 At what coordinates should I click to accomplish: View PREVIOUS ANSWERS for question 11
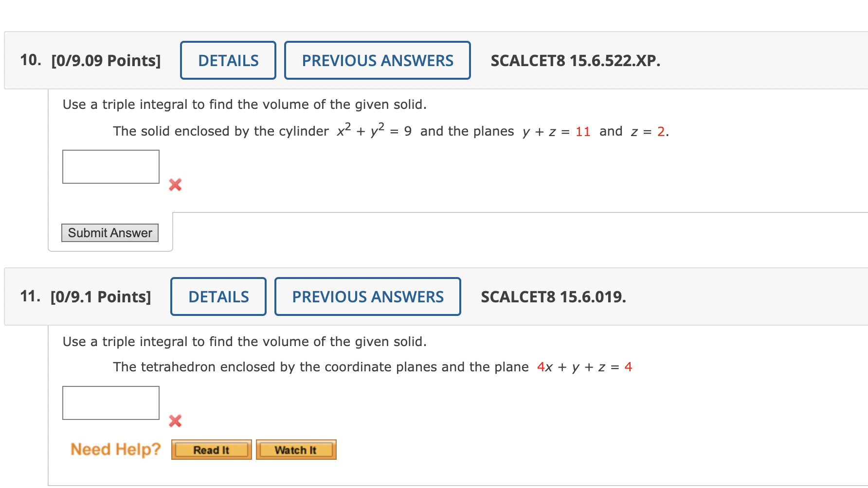coord(368,296)
